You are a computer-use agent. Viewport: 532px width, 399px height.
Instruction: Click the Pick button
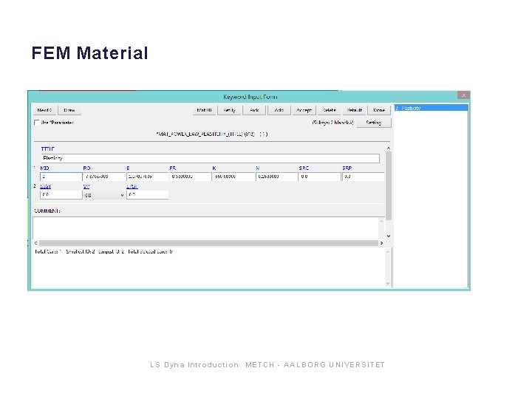point(254,110)
